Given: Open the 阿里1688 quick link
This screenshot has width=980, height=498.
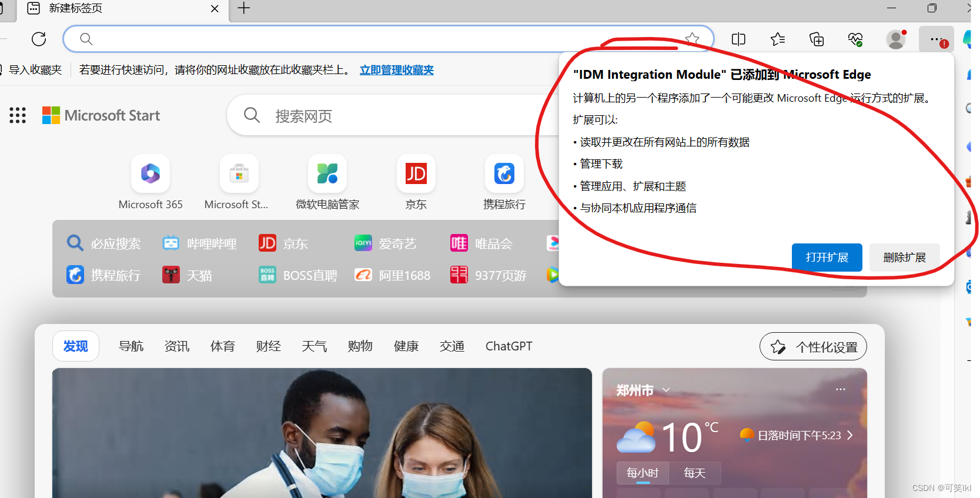Looking at the screenshot, I should pyautogui.click(x=393, y=275).
